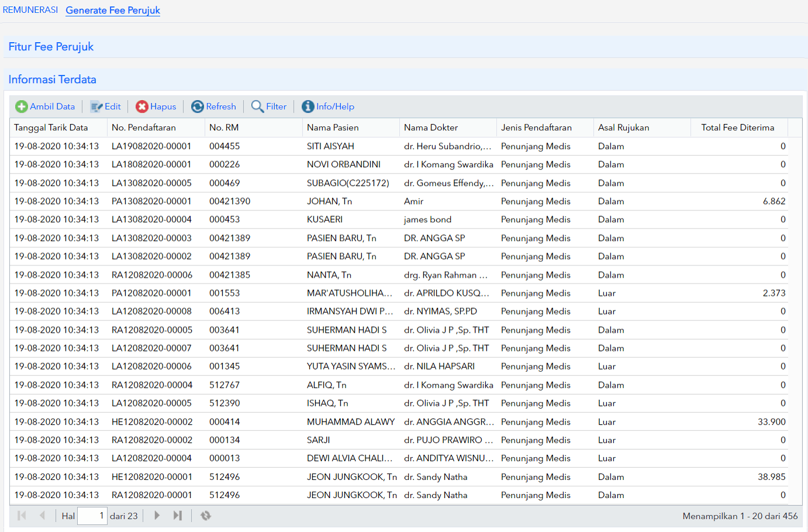Viewport: 808px width, 532px height.
Task: Click the pager reload icon
Action: click(205, 516)
